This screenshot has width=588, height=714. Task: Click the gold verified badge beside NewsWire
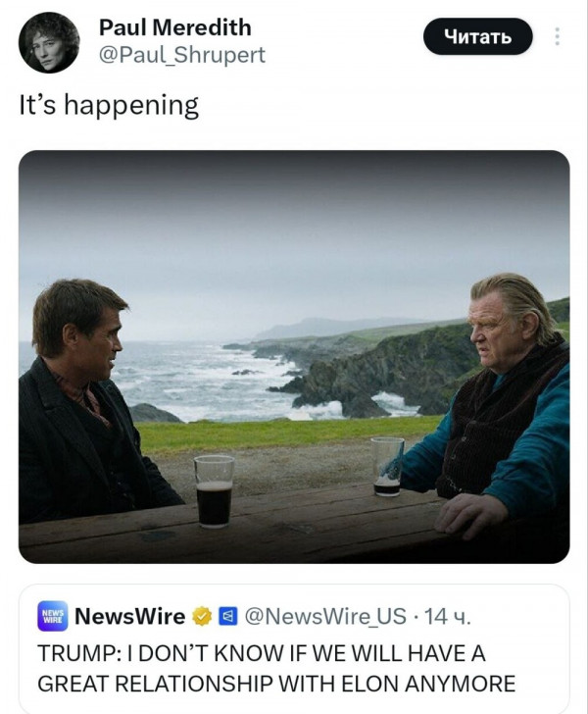(202, 616)
